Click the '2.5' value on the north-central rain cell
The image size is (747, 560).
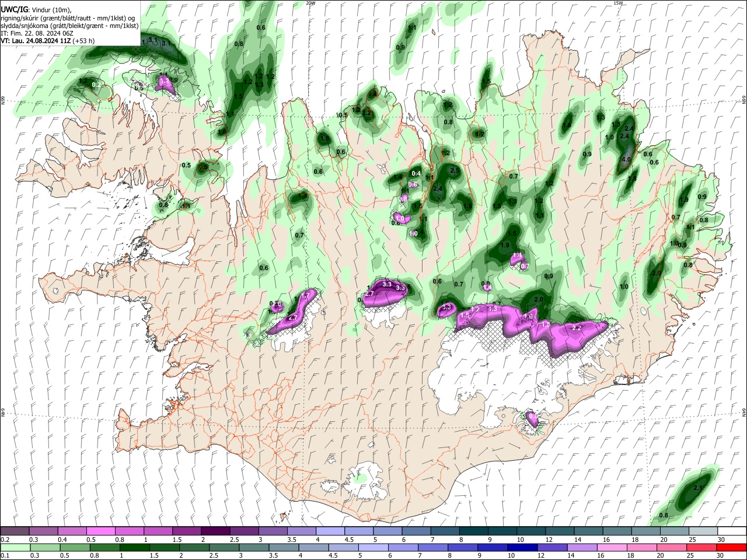(x=455, y=170)
